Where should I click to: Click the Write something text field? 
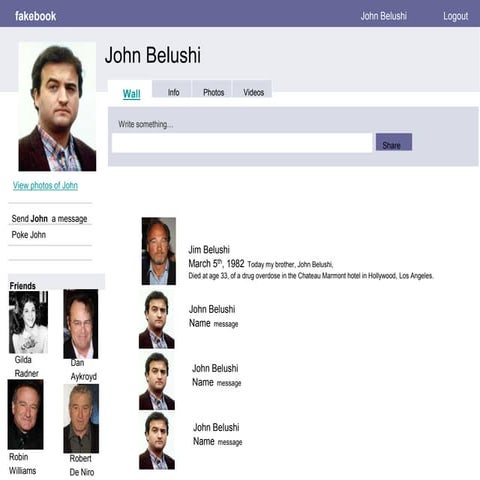(x=242, y=143)
